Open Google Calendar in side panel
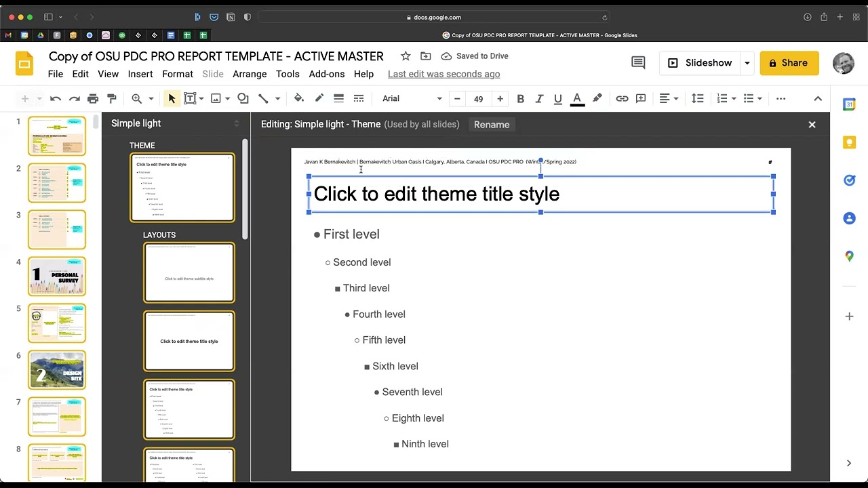Viewport: 868px width, 488px height. [849, 104]
